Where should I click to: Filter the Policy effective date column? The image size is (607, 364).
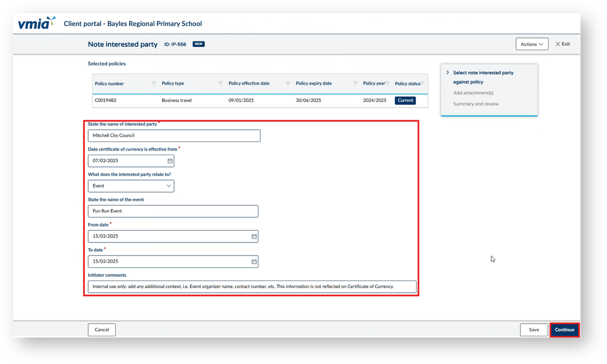click(288, 84)
